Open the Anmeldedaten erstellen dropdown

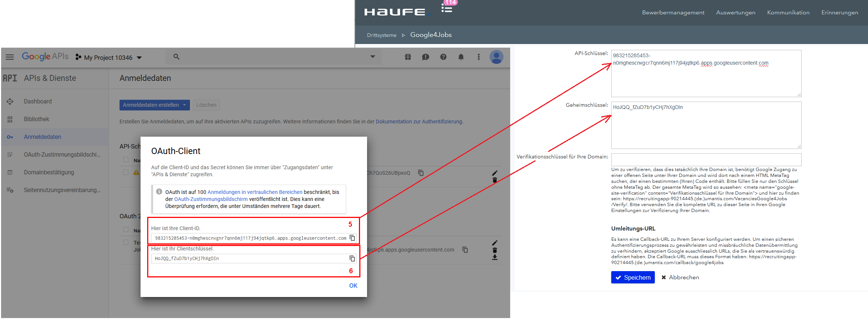pos(154,105)
